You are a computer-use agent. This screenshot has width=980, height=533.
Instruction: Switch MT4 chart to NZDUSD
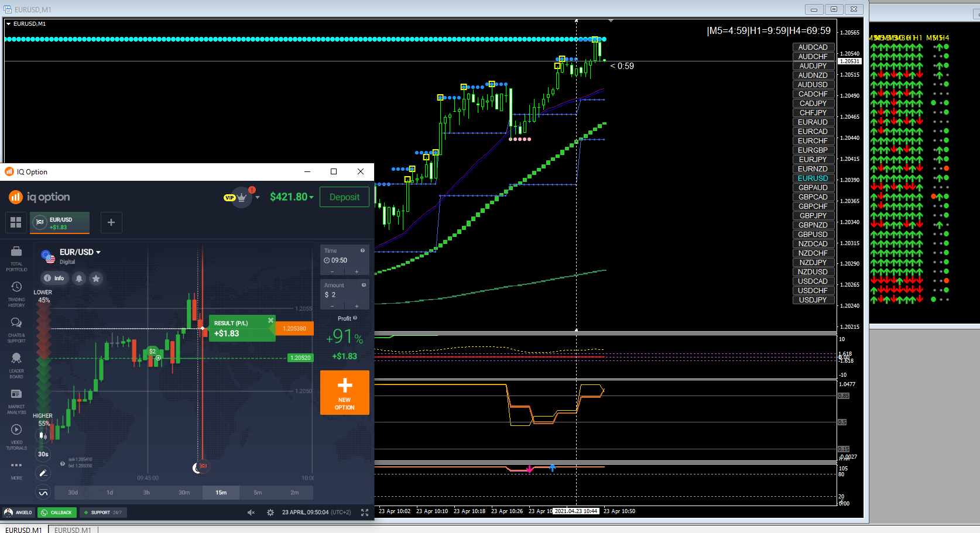click(x=813, y=272)
